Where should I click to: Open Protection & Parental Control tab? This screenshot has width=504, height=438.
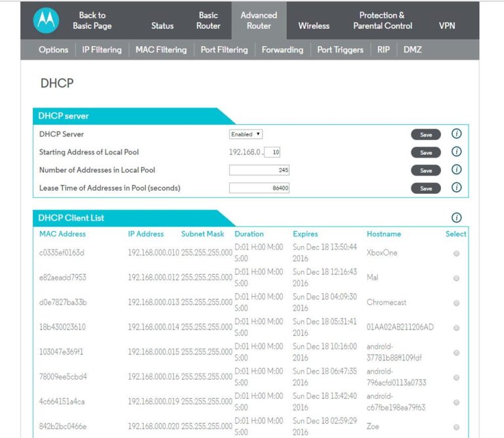(383, 20)
